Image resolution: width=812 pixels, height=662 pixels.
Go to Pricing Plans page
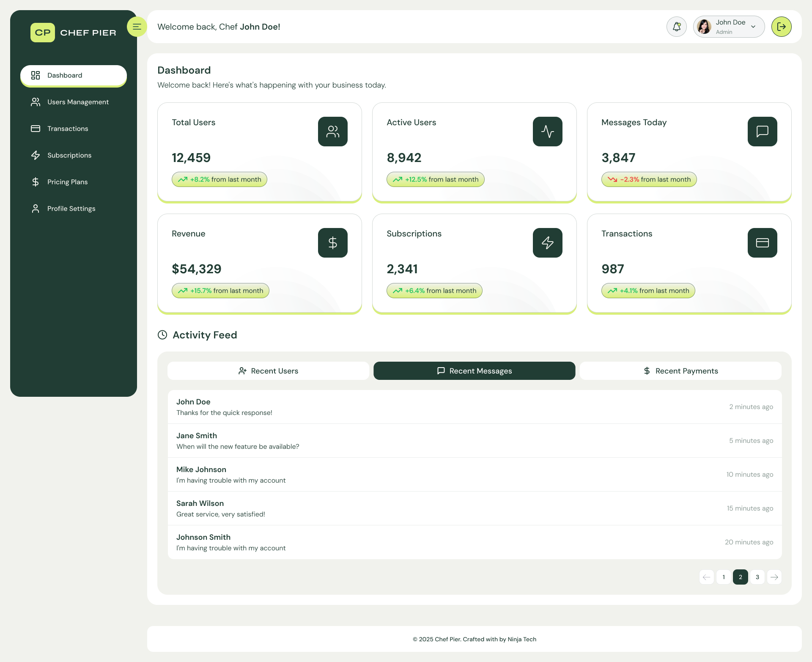67,182
